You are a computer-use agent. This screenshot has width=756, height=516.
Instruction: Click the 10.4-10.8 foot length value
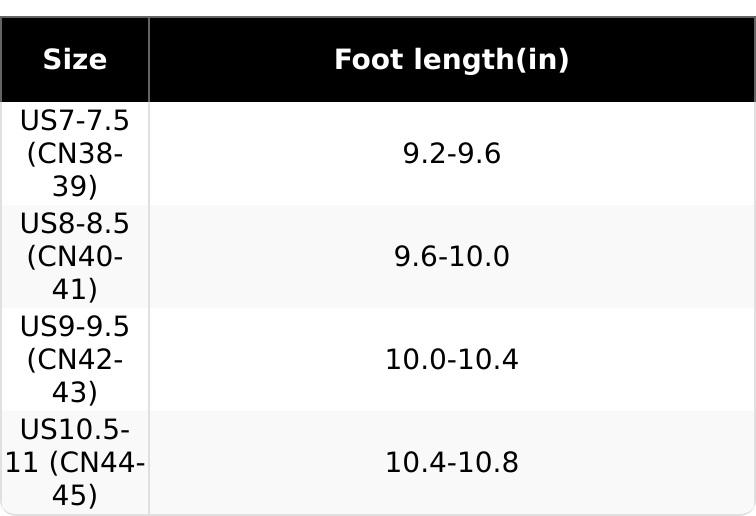(451, 463)
